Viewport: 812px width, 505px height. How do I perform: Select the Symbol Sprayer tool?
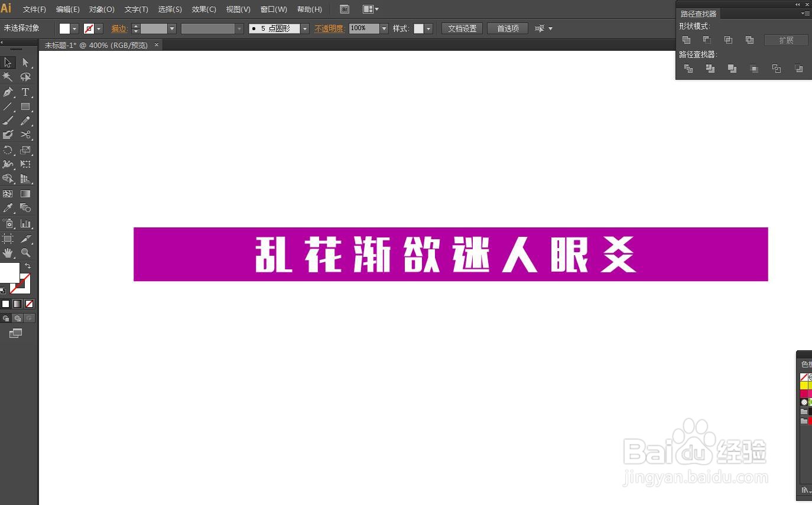coord(8,223)
